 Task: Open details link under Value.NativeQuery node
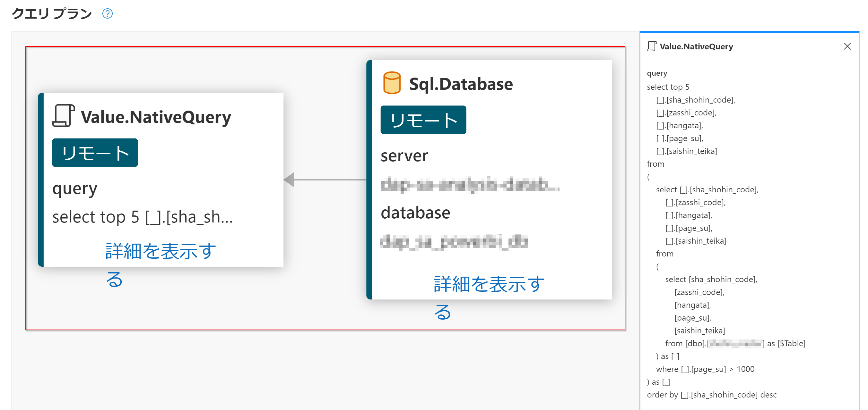(161, 251)
